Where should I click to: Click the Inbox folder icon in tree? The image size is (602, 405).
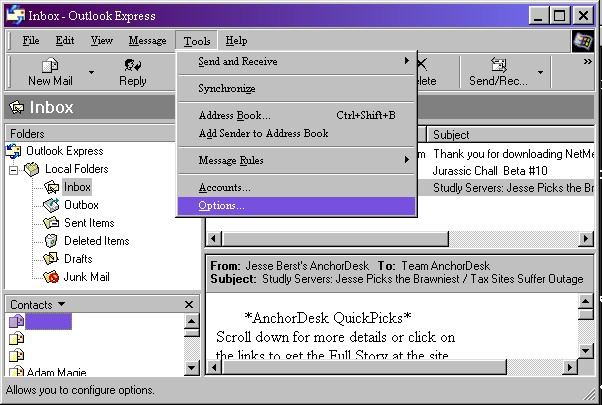click(51, 187)
